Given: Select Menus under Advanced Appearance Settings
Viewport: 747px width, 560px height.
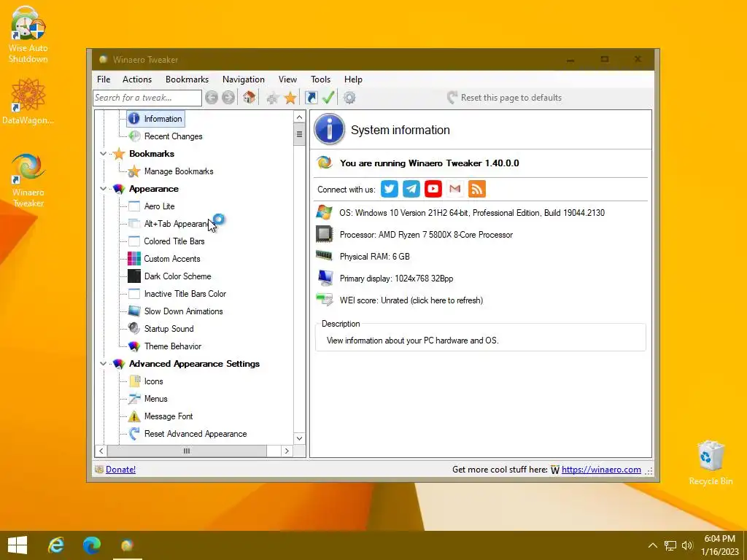Looking at the screenshot, I should pos(156,399).
